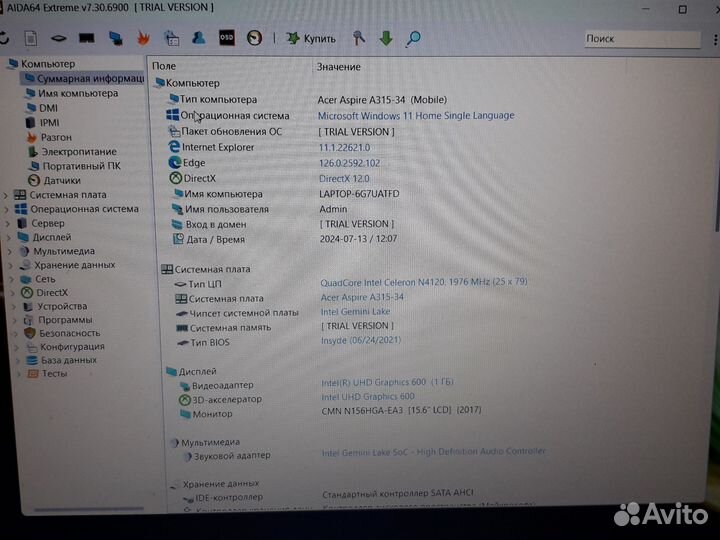Expand the Мультимедиа tree node
720x540 pixels.
click(11, 251)
